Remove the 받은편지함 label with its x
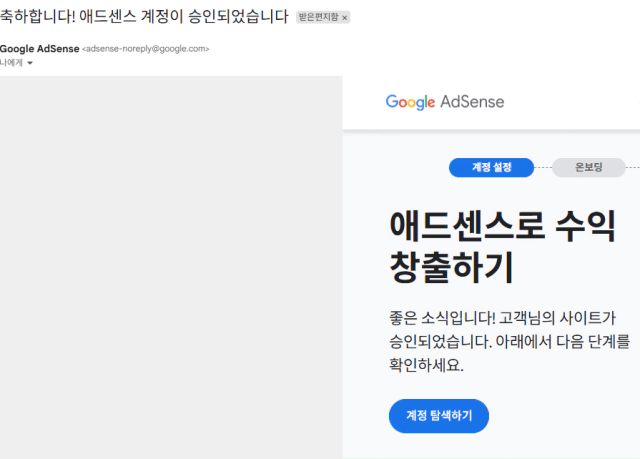Image resolution: width=640 pixels, height=459 pixels. (344, 18)
